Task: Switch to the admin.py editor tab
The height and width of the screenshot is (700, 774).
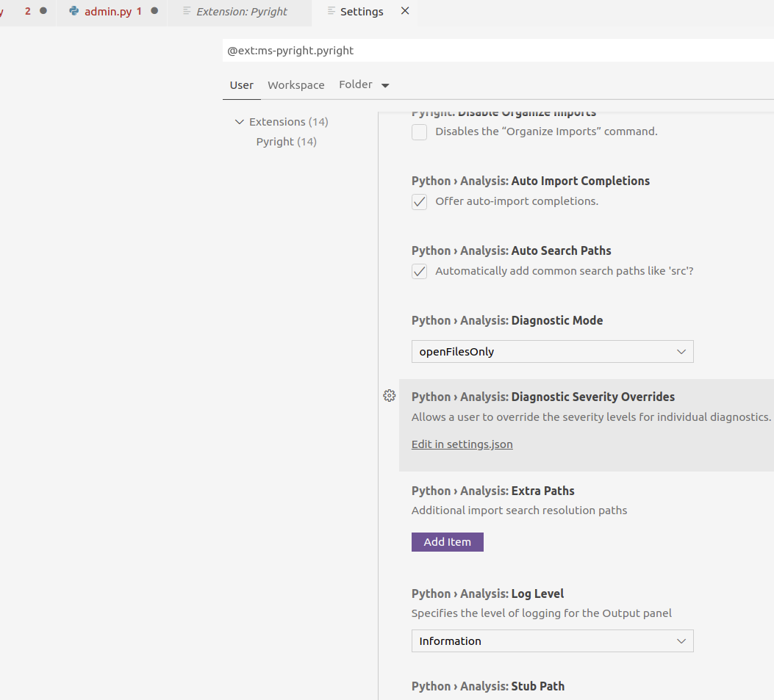Action: point(110,11)
